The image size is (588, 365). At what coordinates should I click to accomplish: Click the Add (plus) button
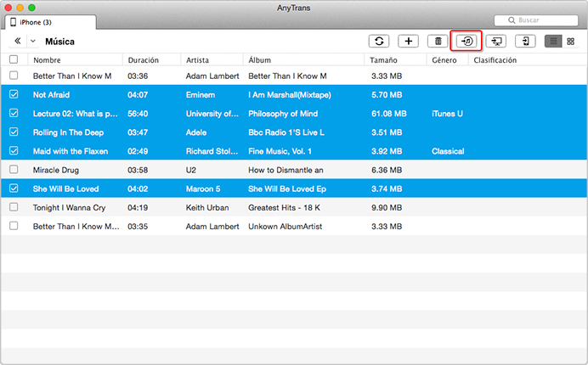click(409, 41)
